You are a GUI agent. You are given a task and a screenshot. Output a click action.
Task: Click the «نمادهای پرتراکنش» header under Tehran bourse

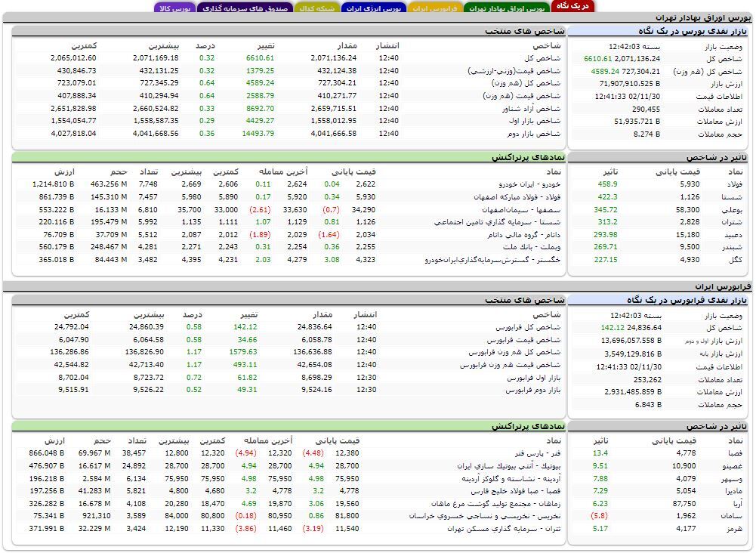coord(526,157)
